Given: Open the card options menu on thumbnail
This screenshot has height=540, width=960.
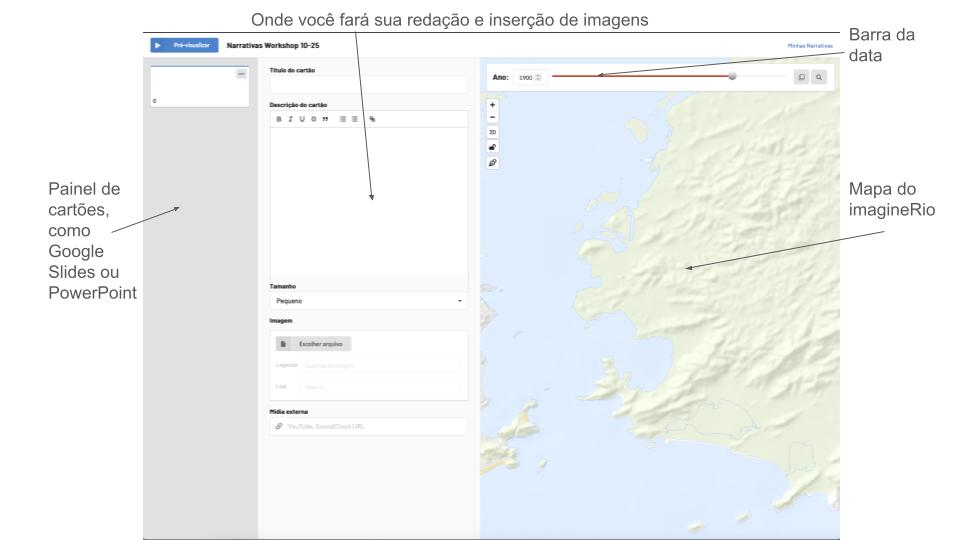Looking at the screenshot, I should (241, 74).
